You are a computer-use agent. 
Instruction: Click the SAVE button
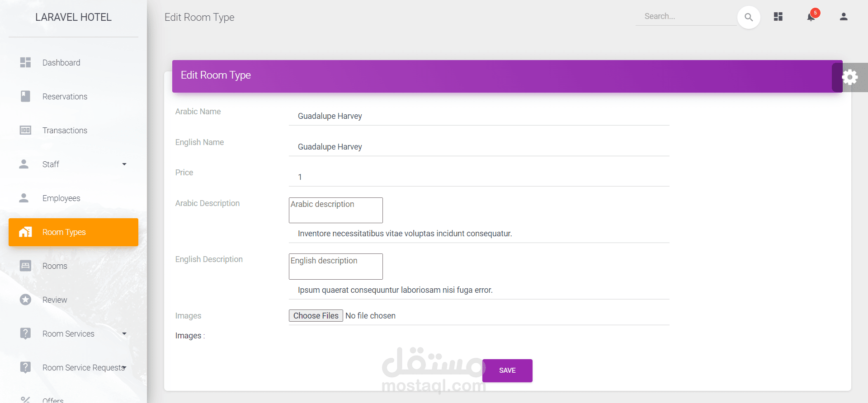[x=507, y=370]
